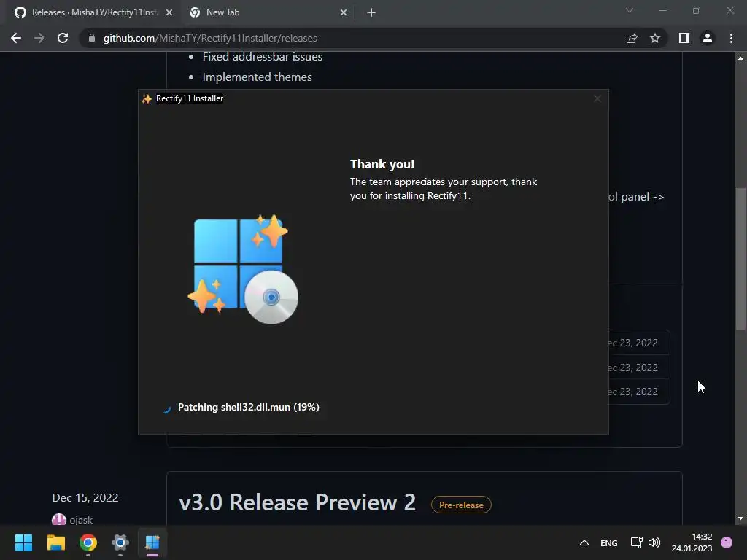Screen dimensions: 747x560
Task: Close the Releases MishaTY tab
Action: click(169, 12)
